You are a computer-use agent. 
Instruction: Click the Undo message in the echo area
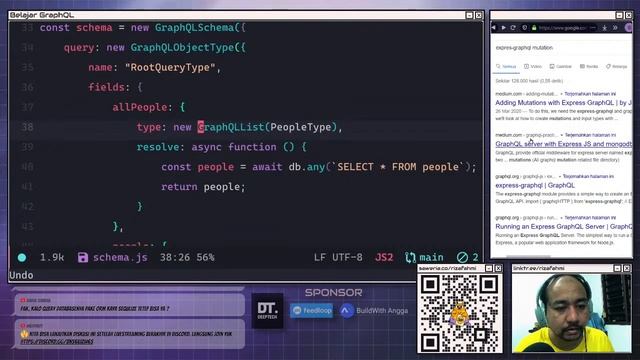click(21, 275)
